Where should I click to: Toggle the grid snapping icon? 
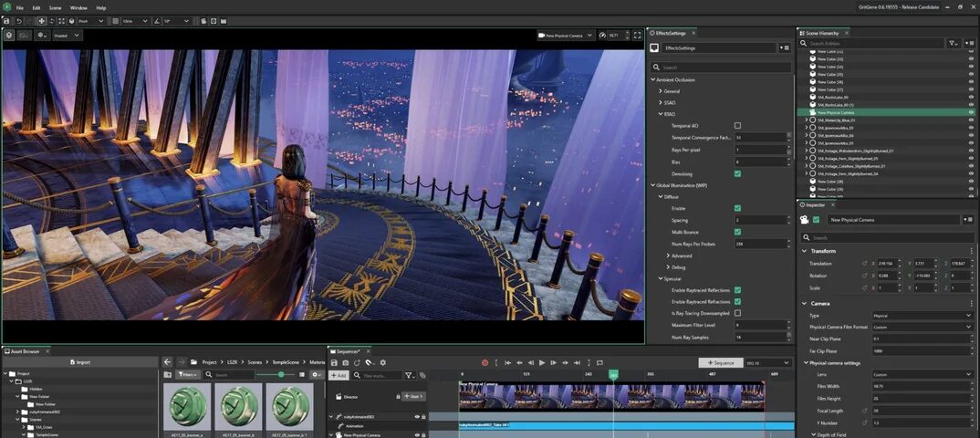point(115,21)
